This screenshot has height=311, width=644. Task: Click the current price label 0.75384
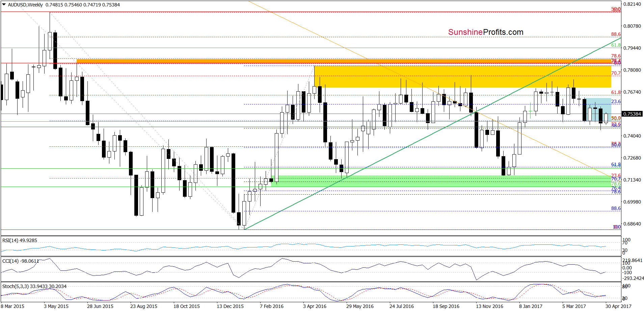pos(632,114)
